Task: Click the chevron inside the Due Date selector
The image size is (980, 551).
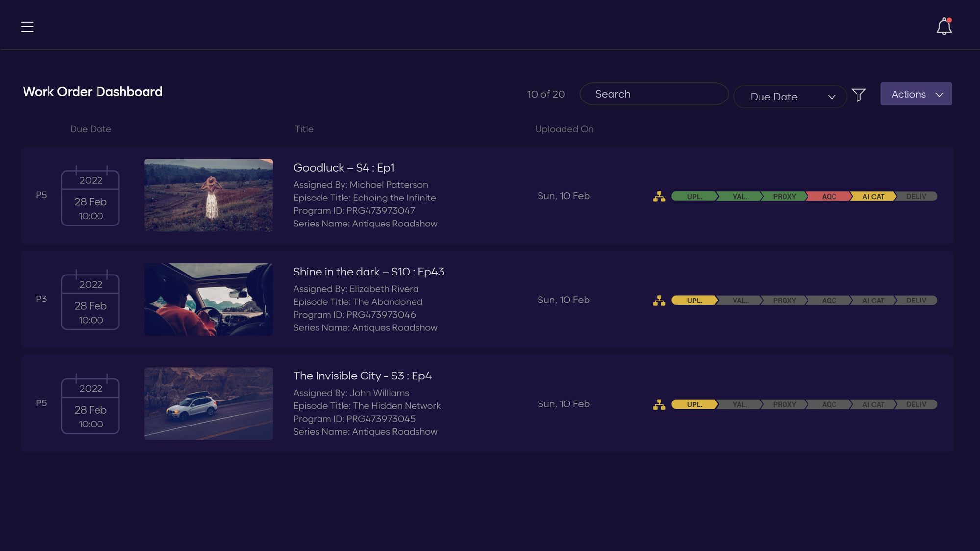Action: [x=832, y=97]
